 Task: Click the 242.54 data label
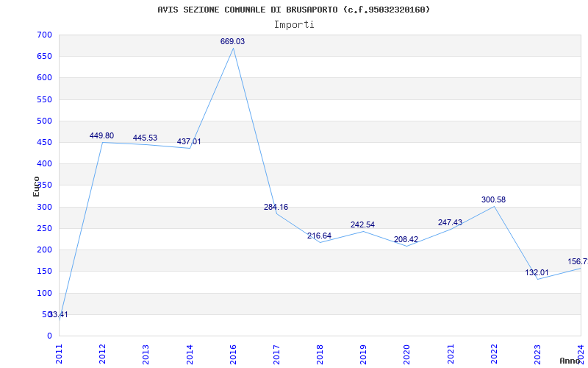click(362, 225)
